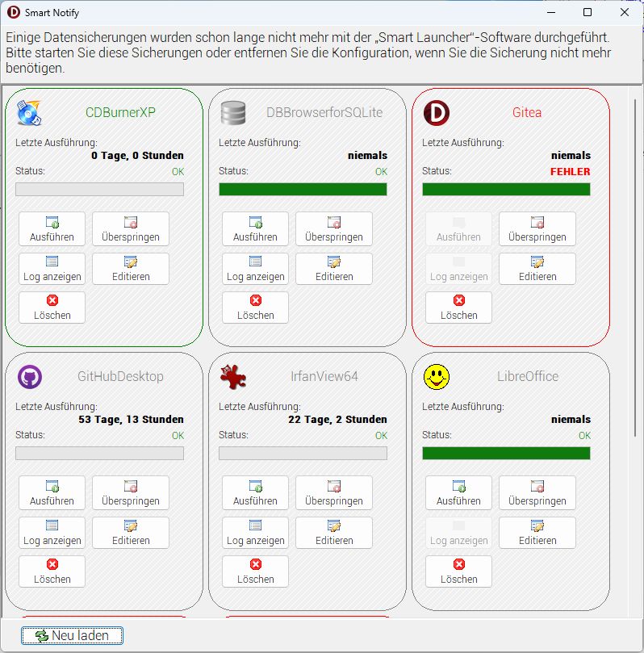Click the CDBurnerXP empty progress bar
This screenshot has height=653, width=644.
[99, 190]
